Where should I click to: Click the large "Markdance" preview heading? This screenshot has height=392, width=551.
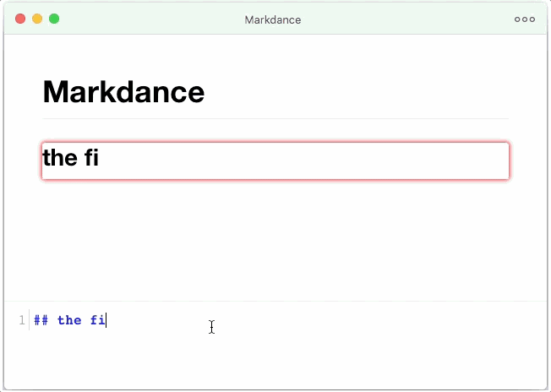pos(123,91)
